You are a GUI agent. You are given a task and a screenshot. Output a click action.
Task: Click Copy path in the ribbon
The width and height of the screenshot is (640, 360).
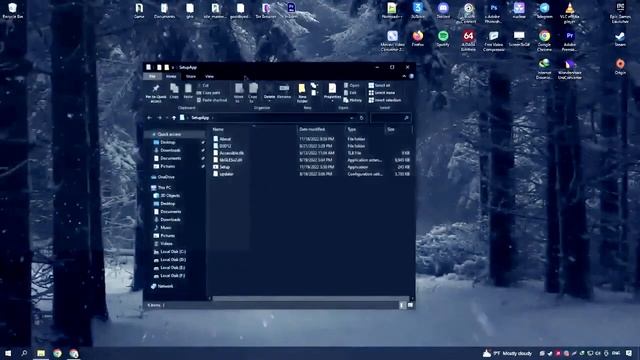[209, 93]
